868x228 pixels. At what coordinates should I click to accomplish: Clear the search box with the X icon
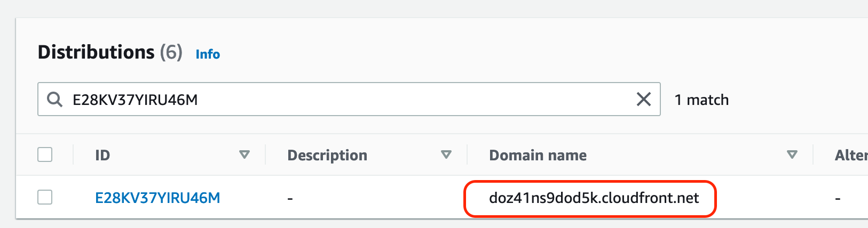[x=644, y=99]
